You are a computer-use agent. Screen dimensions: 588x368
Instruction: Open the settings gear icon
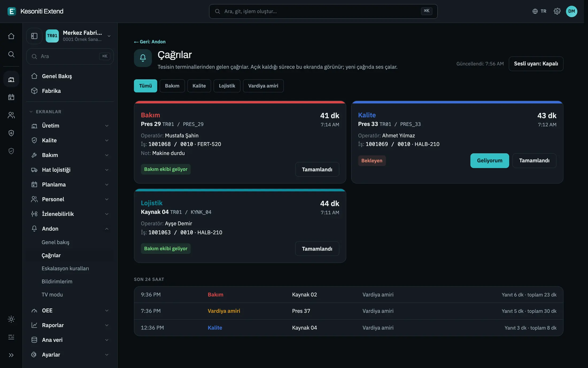tap(557, 11)
